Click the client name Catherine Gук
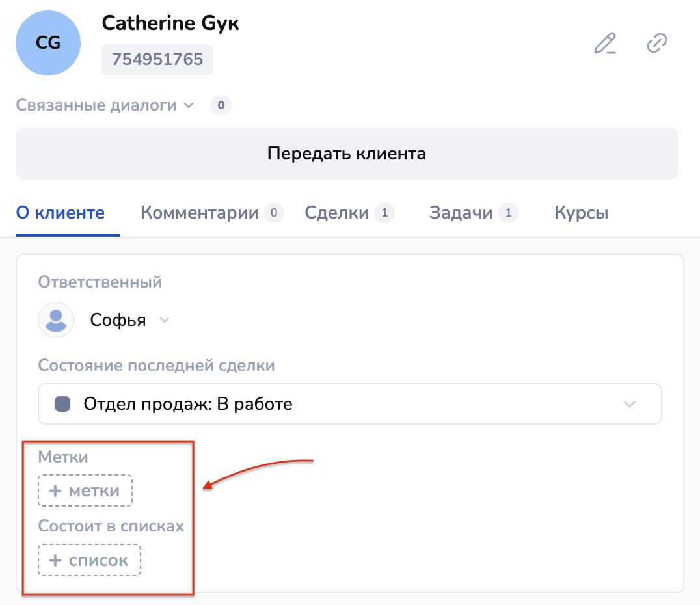Viewport: 700px width, 605px height. coord(170,23)
